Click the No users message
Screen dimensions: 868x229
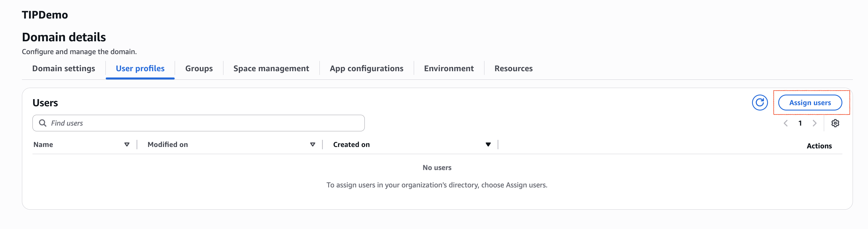(437, 167)
